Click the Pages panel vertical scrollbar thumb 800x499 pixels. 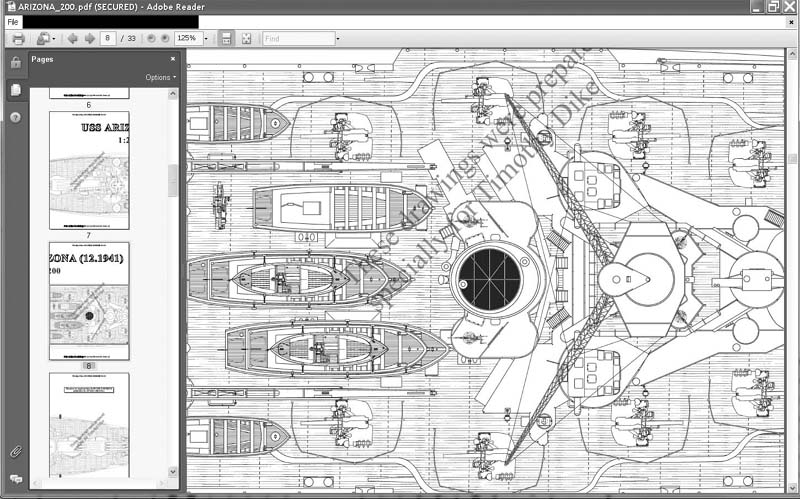click(x=172, y=180)
